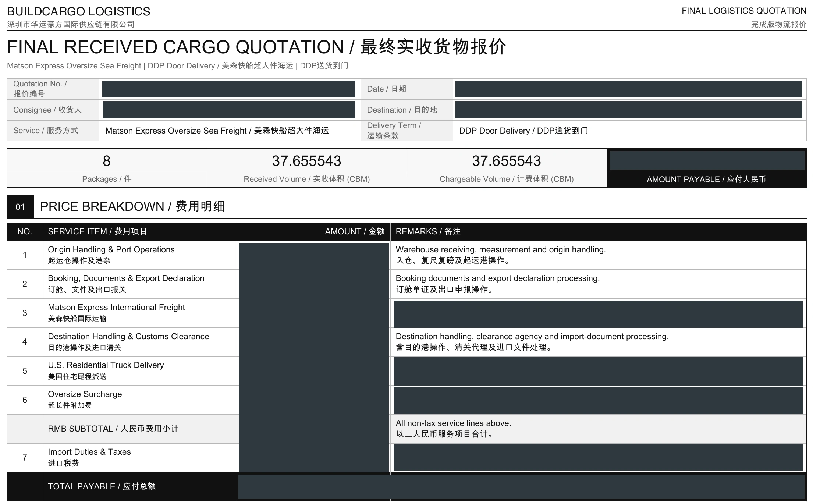Click the Delivery Term label cell
This screenshot has width=813, height=504.
click(x=406, y=130)
